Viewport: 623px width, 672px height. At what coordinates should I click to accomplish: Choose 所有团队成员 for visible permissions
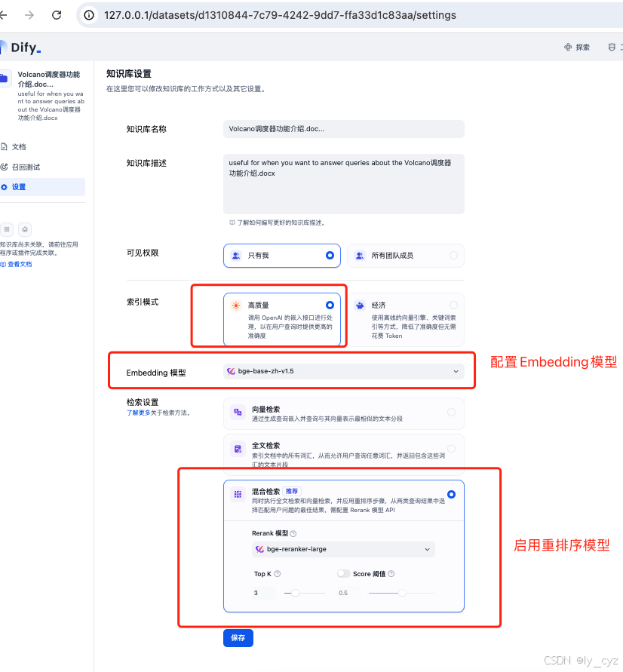pos(406,256)
